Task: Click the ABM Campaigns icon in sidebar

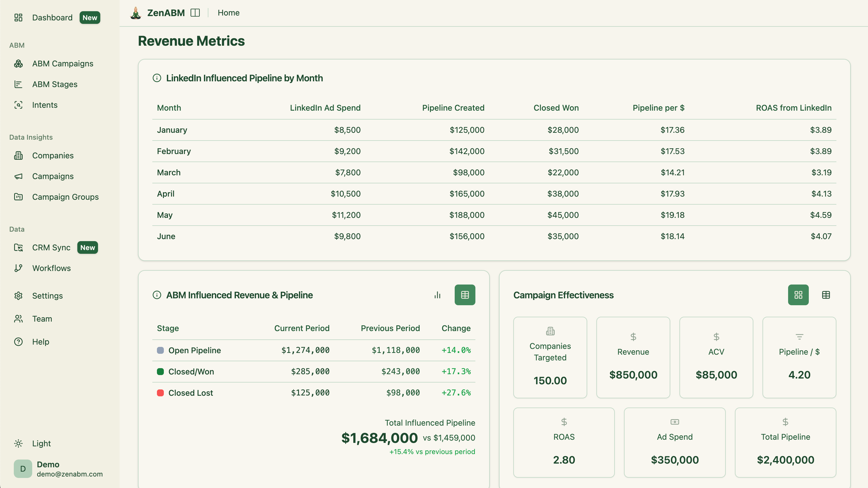Action: [18, 63]
